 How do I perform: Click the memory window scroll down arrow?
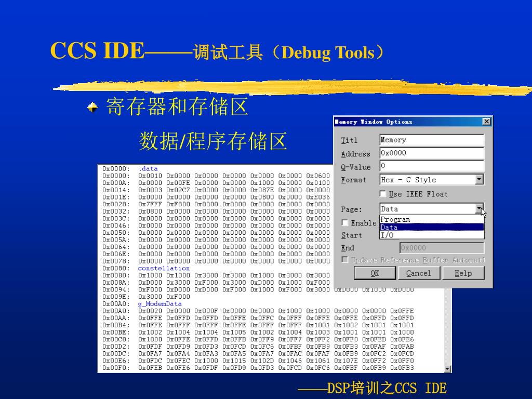(x=447, y=369)
